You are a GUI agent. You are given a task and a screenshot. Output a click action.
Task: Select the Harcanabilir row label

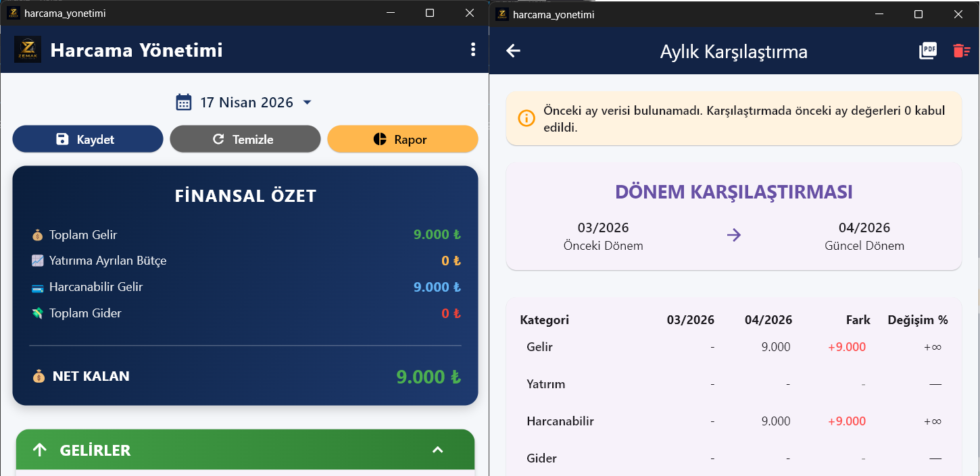pos(560,421)
